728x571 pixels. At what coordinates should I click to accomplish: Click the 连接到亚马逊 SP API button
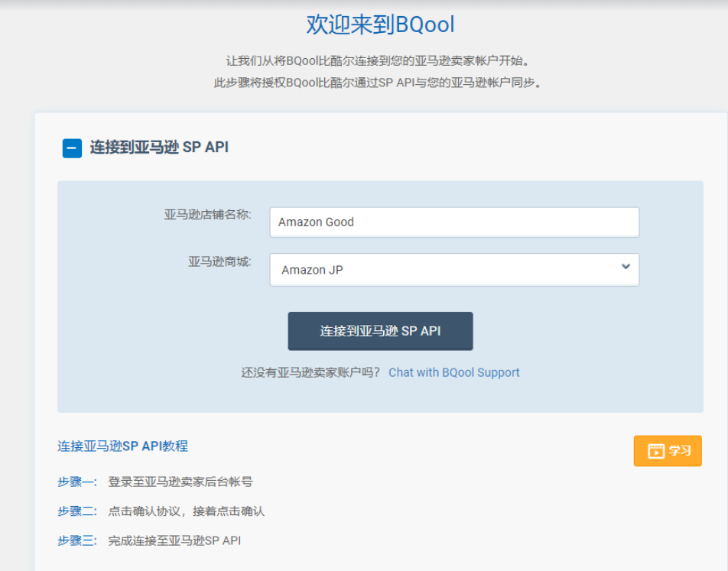tap(380, 331)
